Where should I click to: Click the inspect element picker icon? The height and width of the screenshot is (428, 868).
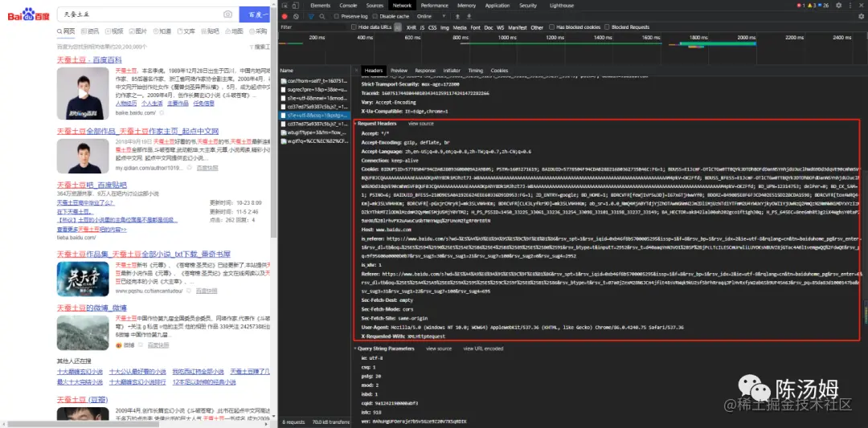[x=285, y=6]
